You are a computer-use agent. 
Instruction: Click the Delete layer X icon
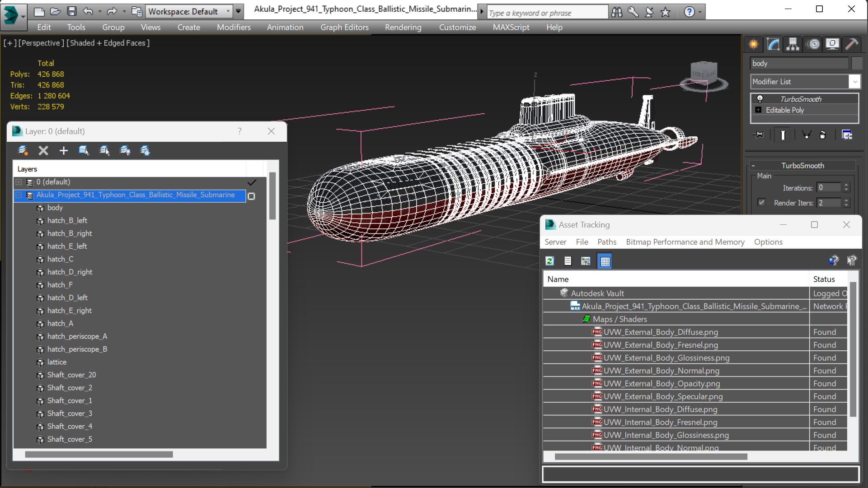(43, 150)
